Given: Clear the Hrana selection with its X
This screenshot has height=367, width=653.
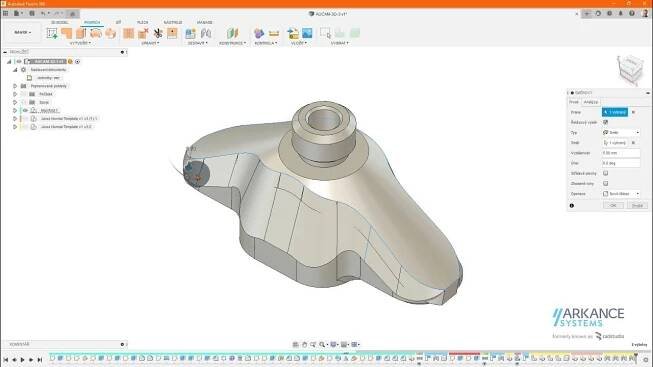Looking at the screenshot, I should click(x=633, y=112).
